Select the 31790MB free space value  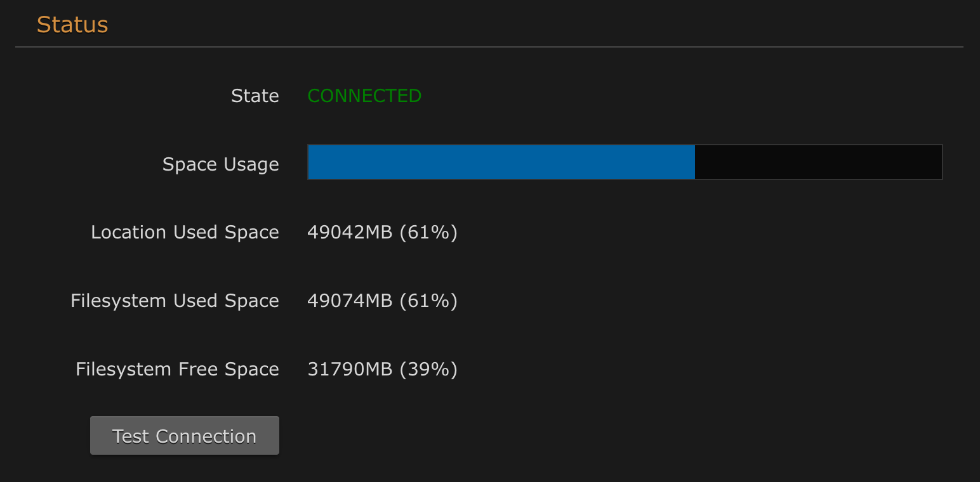(x=350, y=369)
